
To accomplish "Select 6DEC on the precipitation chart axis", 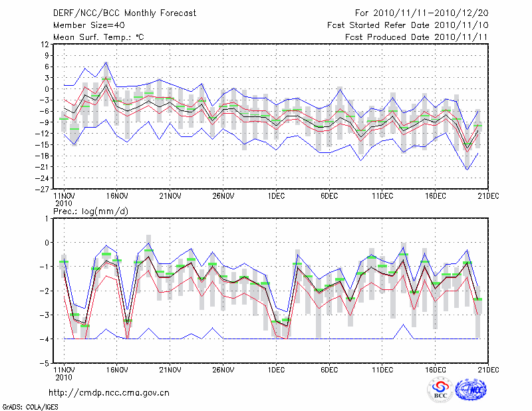I will tap(329, 369).
